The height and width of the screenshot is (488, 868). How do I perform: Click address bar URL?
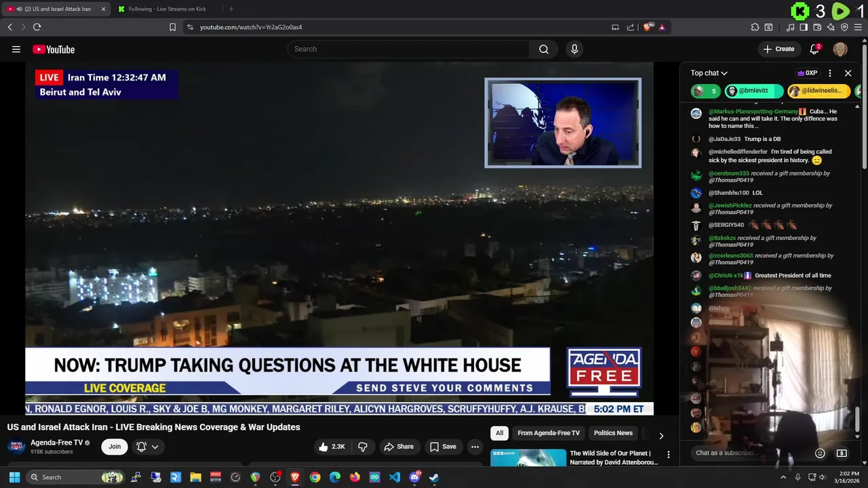pos(251,27)
